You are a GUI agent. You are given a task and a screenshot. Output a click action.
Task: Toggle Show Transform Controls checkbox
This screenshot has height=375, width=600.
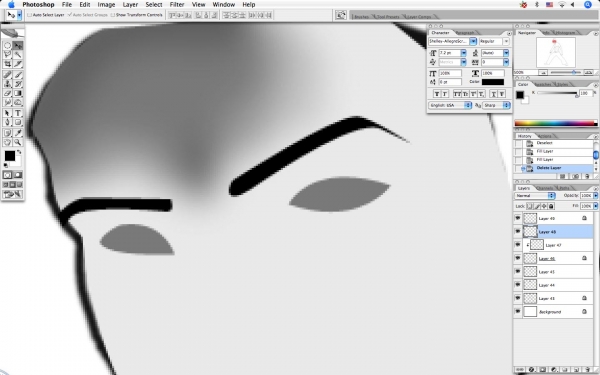[x=113, y=15]
